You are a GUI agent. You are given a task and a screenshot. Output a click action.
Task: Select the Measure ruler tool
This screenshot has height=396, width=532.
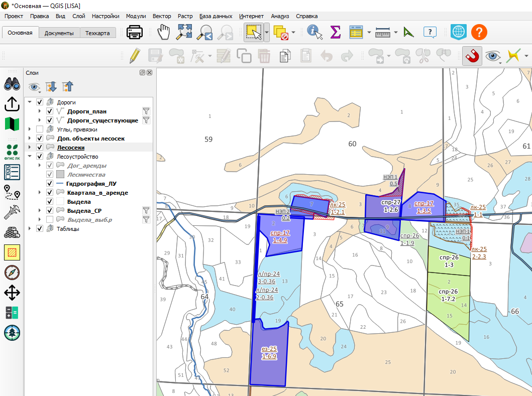pos(383,33)
